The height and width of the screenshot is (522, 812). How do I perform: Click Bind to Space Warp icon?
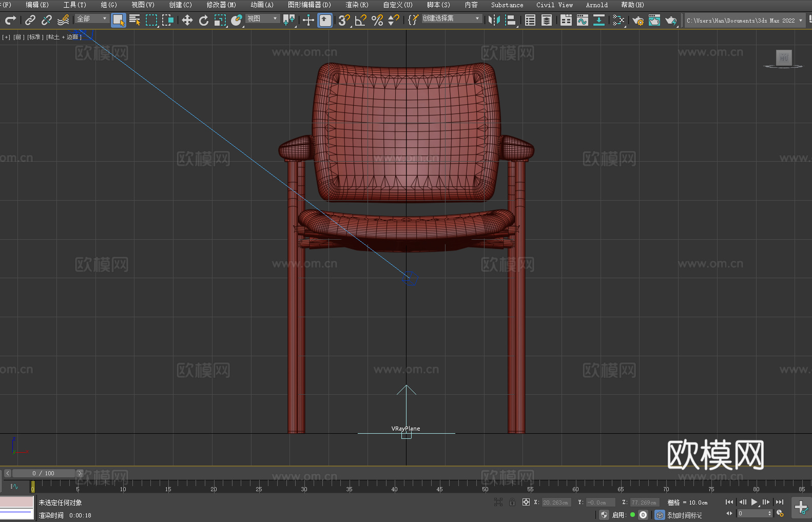(63, 20)
